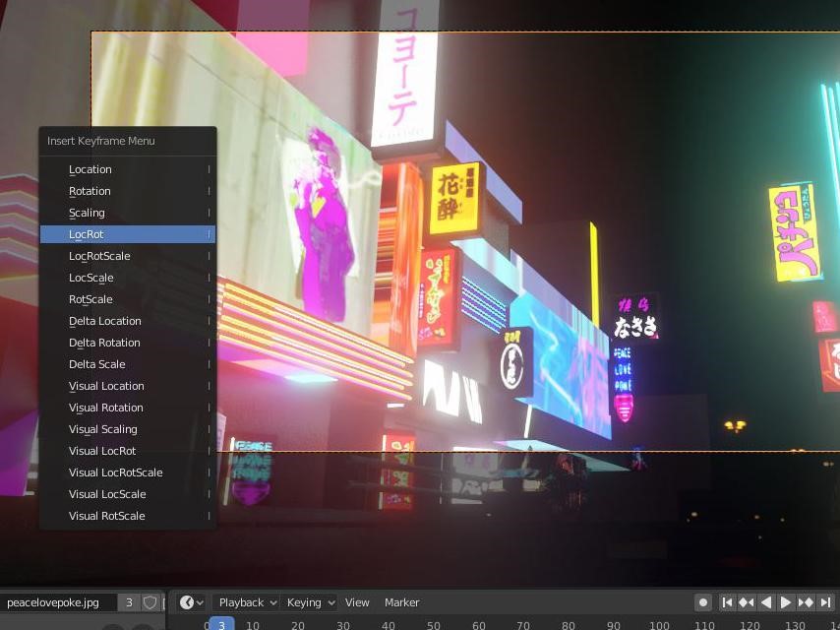Skip to the previous keyframe
The image size is (840, 630).
coord(746,601)
